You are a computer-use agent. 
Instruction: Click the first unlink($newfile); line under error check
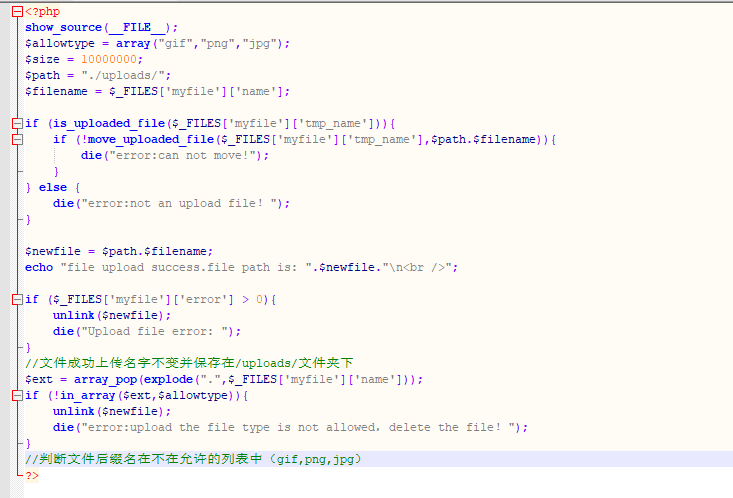coord(112,316)
